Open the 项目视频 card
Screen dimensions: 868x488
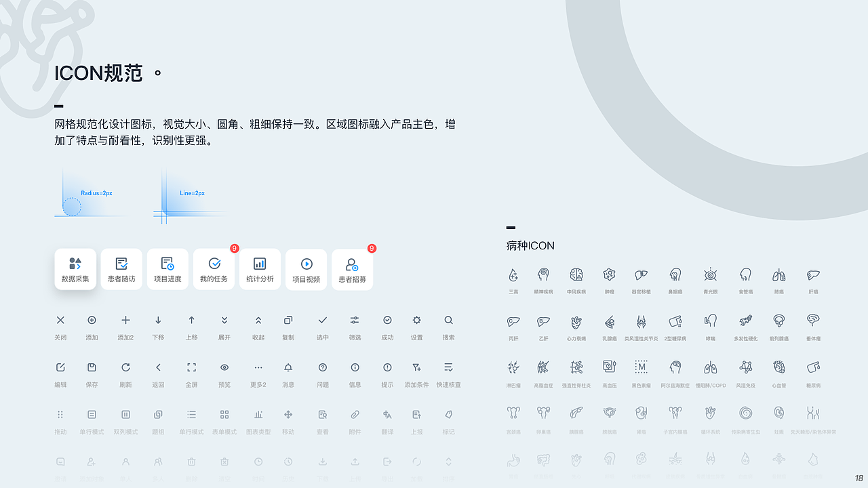[306, 269]
